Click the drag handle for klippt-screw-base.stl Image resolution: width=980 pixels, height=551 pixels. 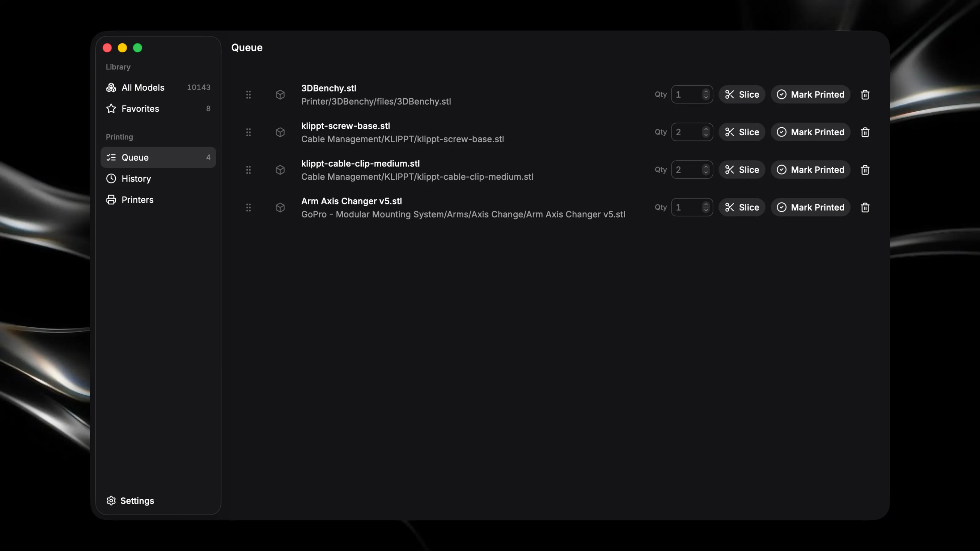[x=248, y=132]
